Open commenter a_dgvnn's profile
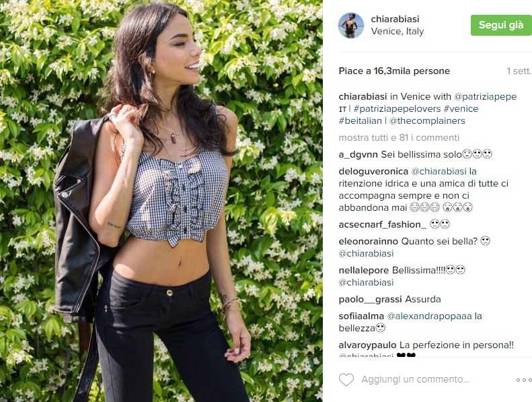The width and height of the screenshot is (532, 402). (x=358, y=155)
